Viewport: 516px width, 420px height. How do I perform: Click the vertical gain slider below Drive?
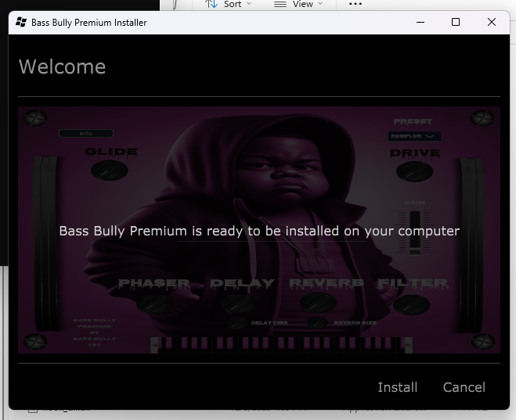coord(415,227)
